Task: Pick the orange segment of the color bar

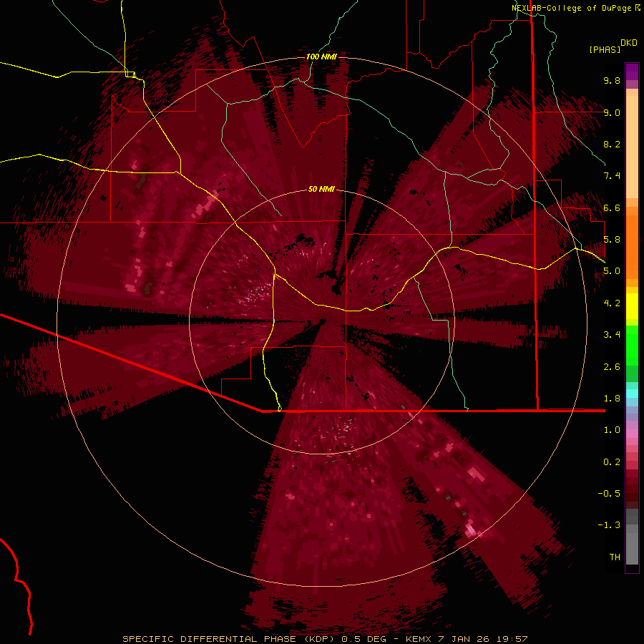Action: click(632, 246)
